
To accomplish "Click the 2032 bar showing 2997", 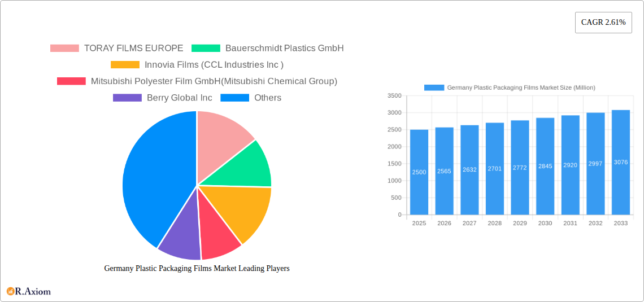I will [x=595, y=164].
